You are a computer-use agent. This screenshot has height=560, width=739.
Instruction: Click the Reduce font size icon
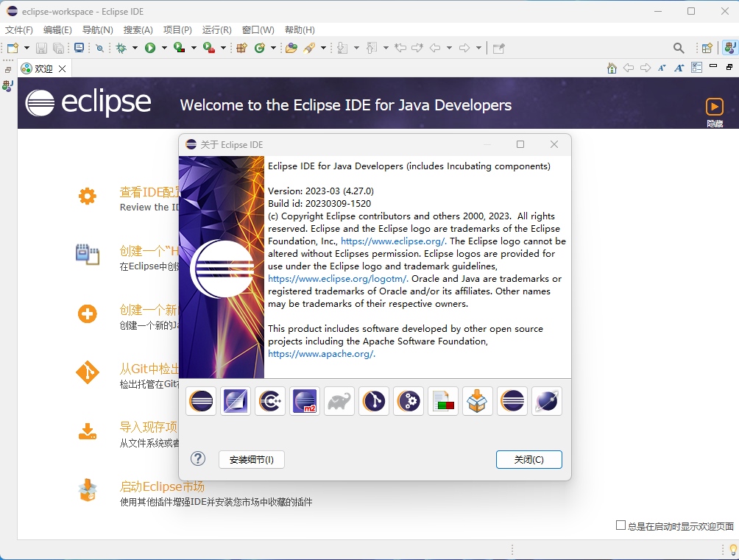click(662, 68)
